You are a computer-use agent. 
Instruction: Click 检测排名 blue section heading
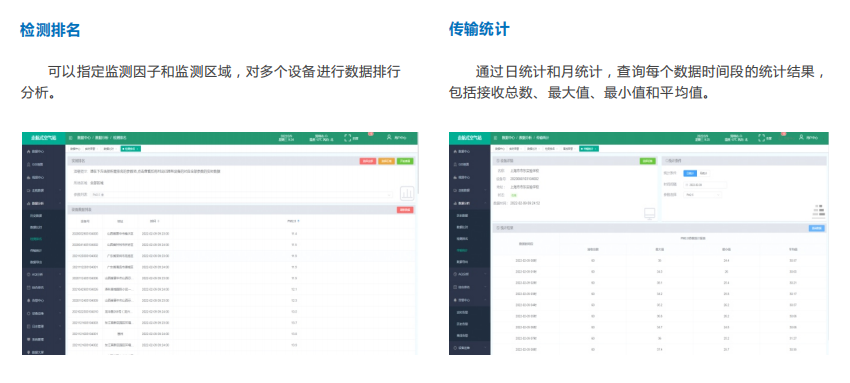pos(50,30)
